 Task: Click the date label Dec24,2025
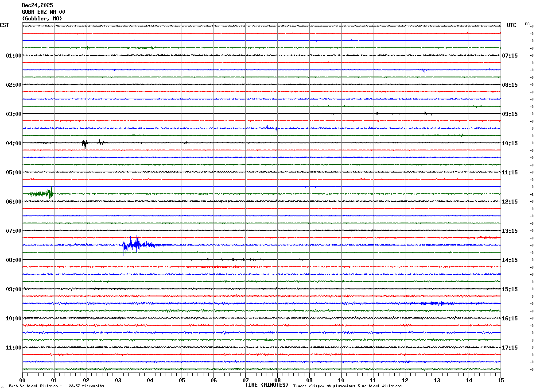coord(37,5)
